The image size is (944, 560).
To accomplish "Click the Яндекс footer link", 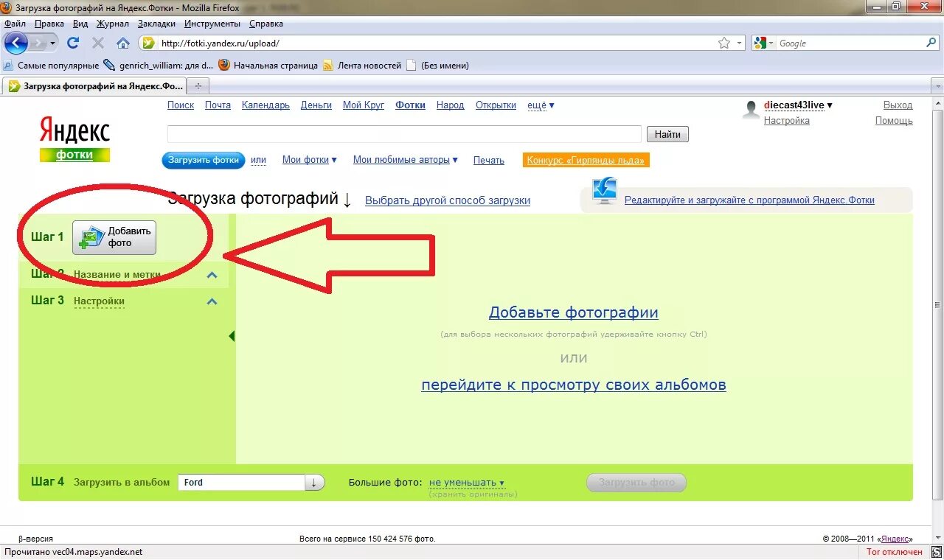I will point(895,539).
